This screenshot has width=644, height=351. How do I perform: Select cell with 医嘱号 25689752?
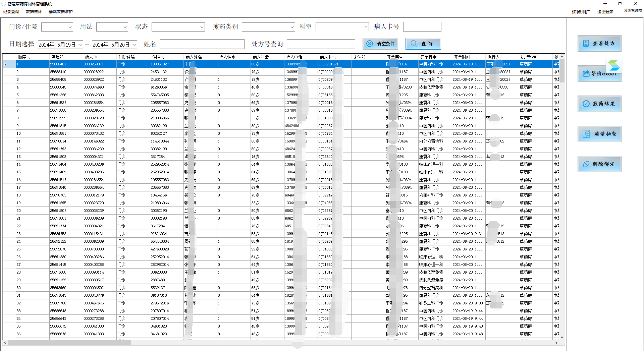pyautogui.click(x=66, y=234)
